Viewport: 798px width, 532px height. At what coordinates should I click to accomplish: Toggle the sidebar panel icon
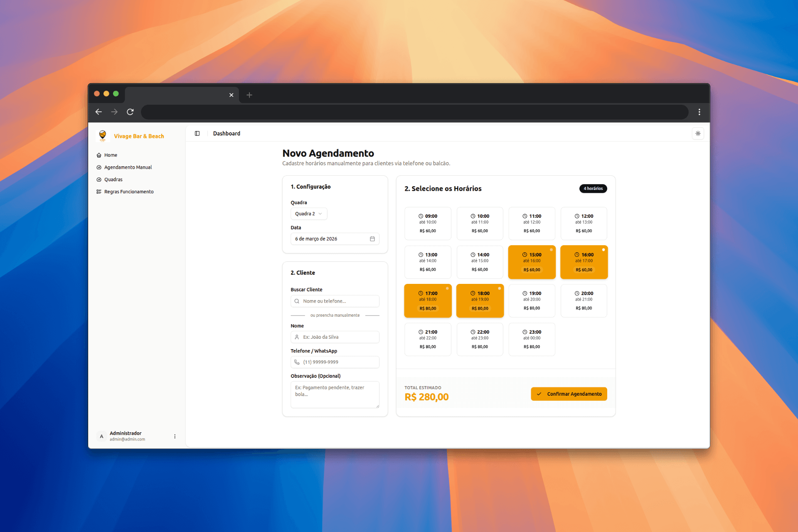(197, 133)
